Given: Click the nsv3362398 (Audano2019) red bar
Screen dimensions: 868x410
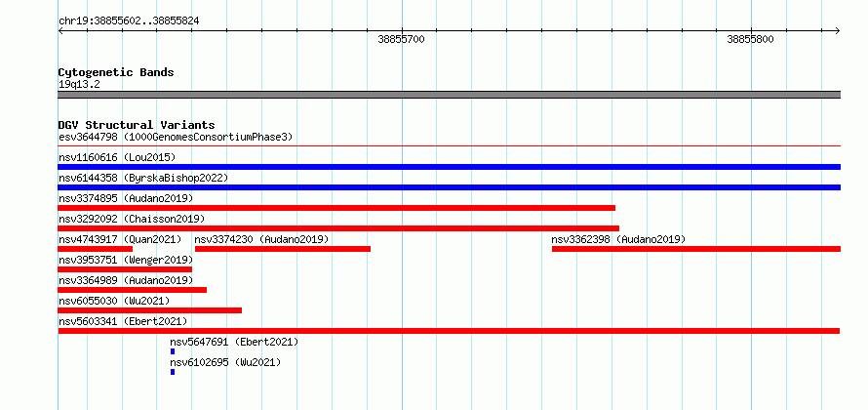Looking at the screenshot, I should click(x=695, y=249).
